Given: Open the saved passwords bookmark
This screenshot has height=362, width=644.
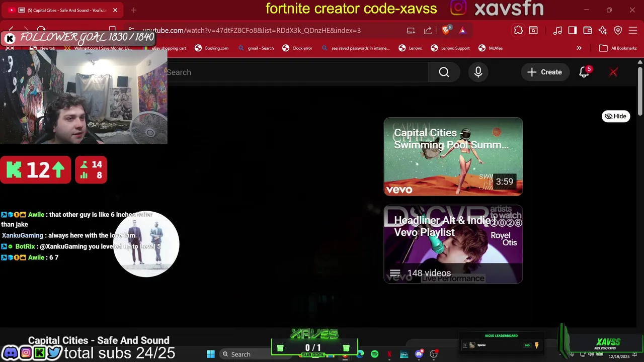Looking at the screenshot, I should click(x=356, y=48).
